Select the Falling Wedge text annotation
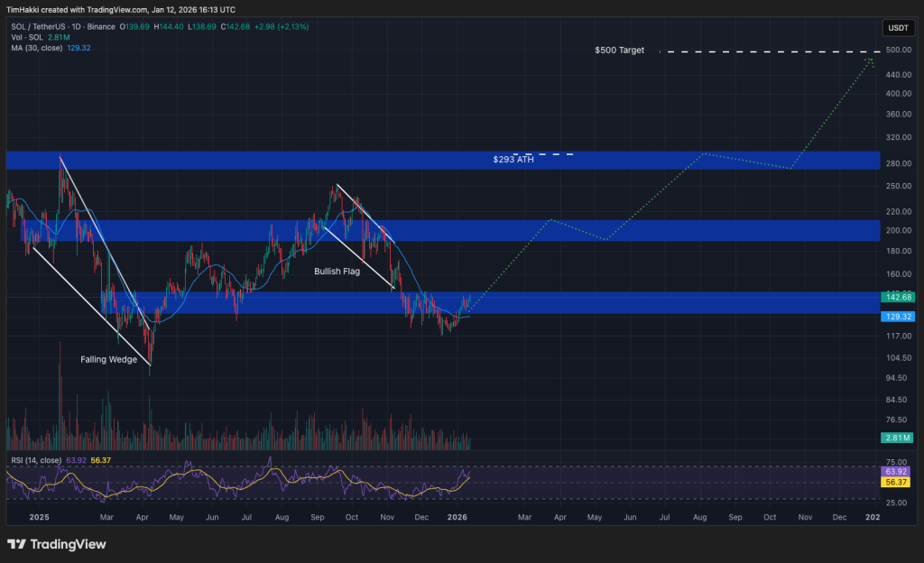 [x=109, y=360]
